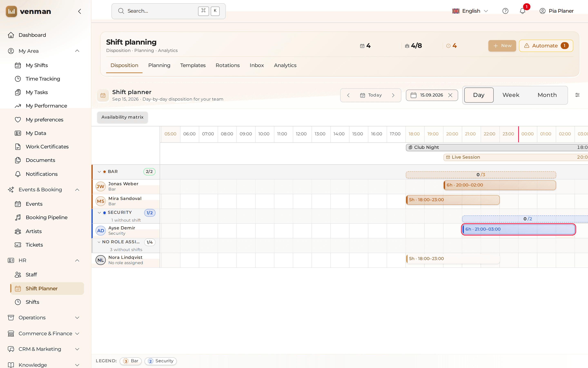Viewport: 588px width, 368px height.
Task: Switch to Week view
Action: tap(511, 95)
